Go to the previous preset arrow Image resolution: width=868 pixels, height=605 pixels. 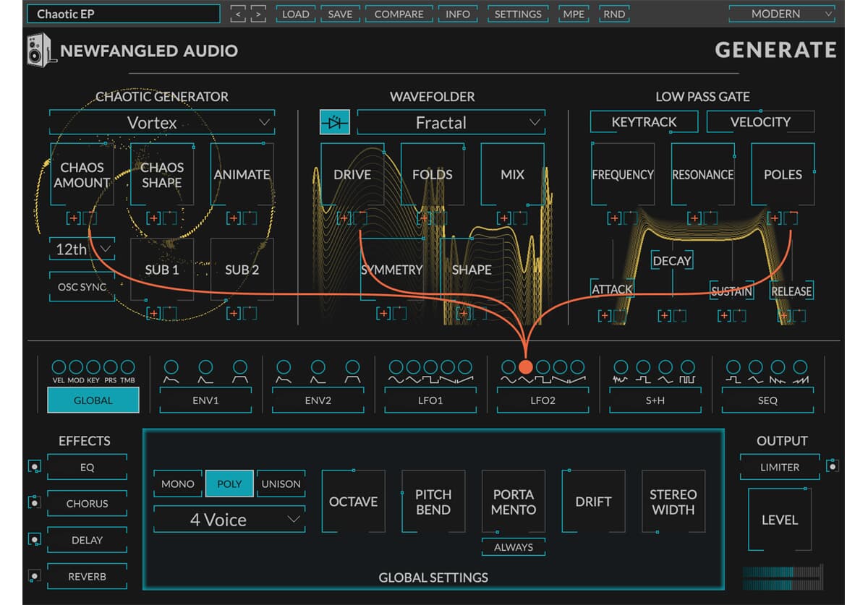[x=239, y=14]
